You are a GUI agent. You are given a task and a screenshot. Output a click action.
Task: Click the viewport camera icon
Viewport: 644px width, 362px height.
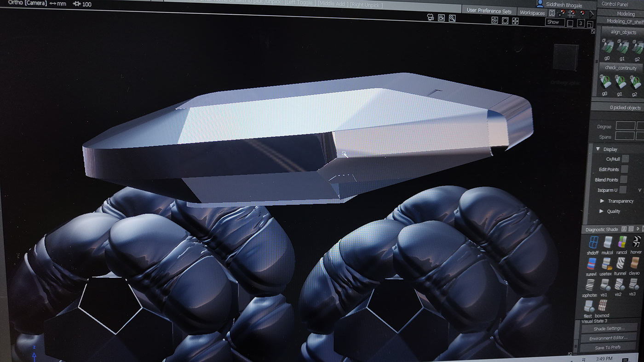[430, 18]
